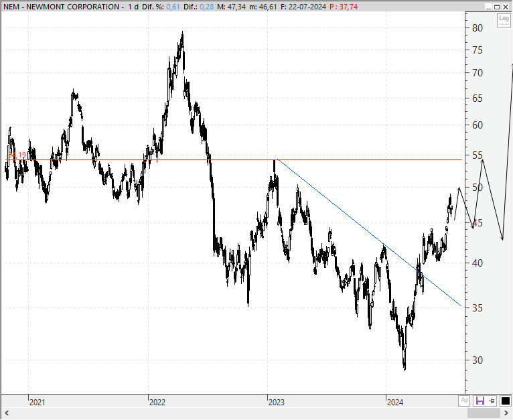Click the right scroll arrow of horizontal scrollbar
This screenshot has width=513, height=420.
tap(506, 413)
